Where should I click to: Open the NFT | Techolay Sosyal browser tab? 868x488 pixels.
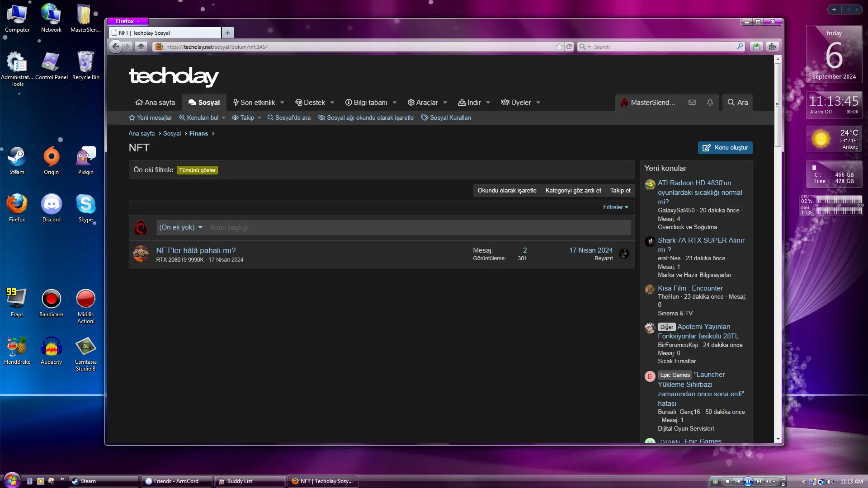point(165,33)
